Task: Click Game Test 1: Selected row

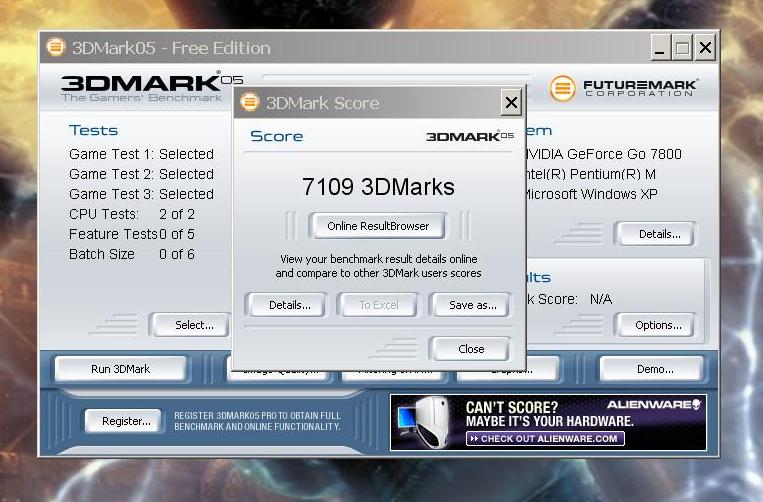Action: coord(142,154)
